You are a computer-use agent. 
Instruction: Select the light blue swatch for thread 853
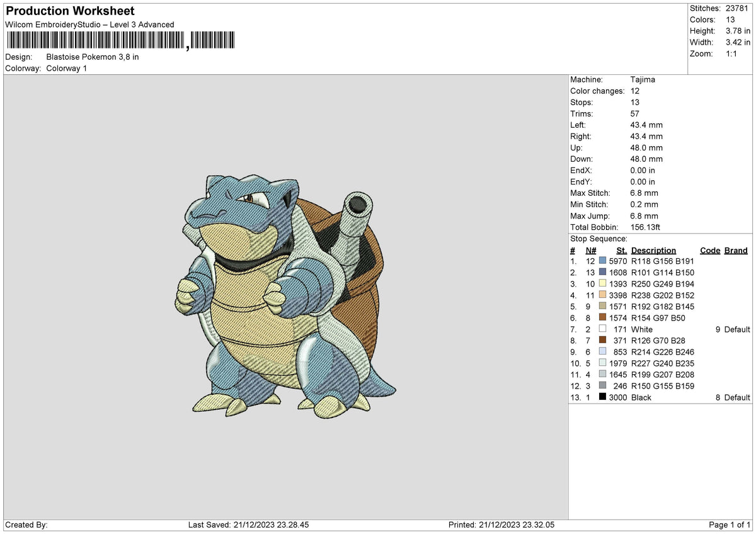[603, 351]
